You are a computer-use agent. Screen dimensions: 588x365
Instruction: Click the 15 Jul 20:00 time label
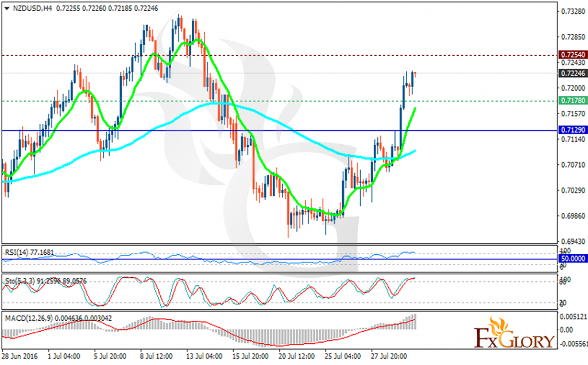pyautogui.click(x=250, y=356)
